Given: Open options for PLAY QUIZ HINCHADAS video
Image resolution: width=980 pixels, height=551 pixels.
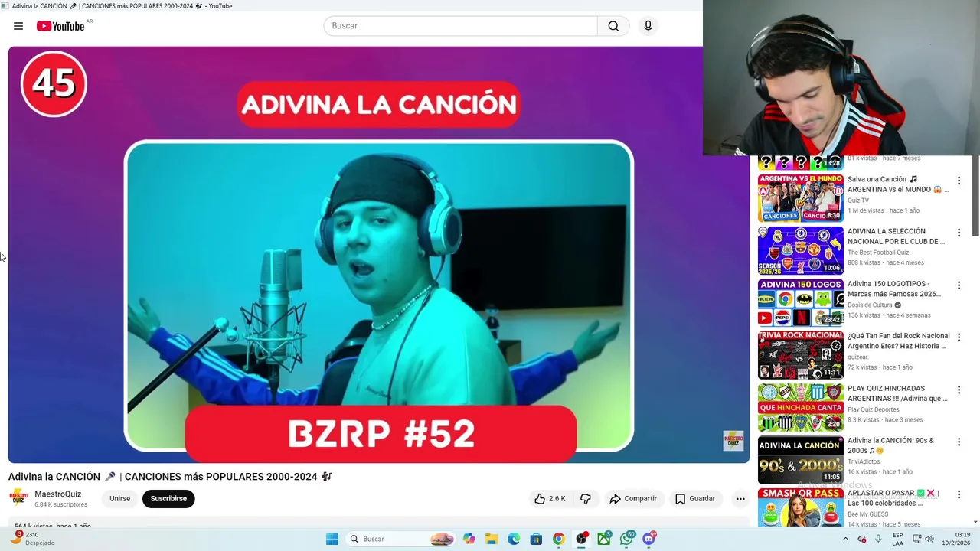Looking at the screenshot, I should pos(959,390).
